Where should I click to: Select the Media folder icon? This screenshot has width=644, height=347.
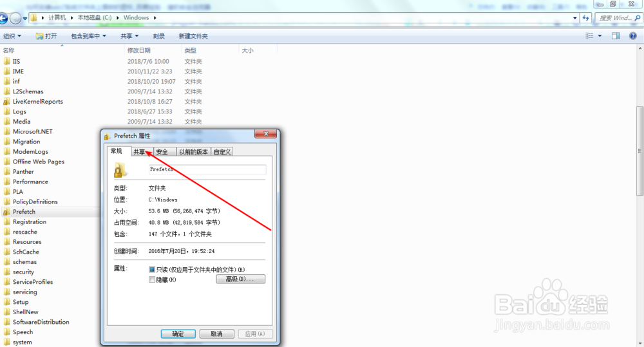pos(6,122)
